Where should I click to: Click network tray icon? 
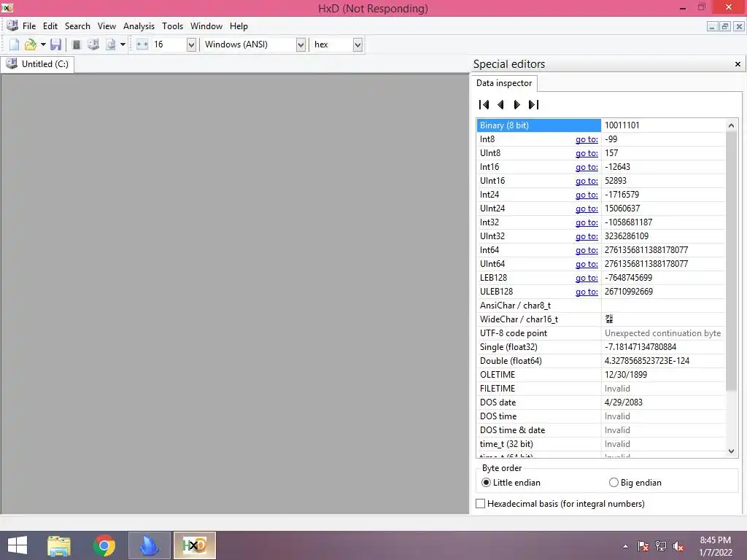pyautogui.click(x=661, y=546)
